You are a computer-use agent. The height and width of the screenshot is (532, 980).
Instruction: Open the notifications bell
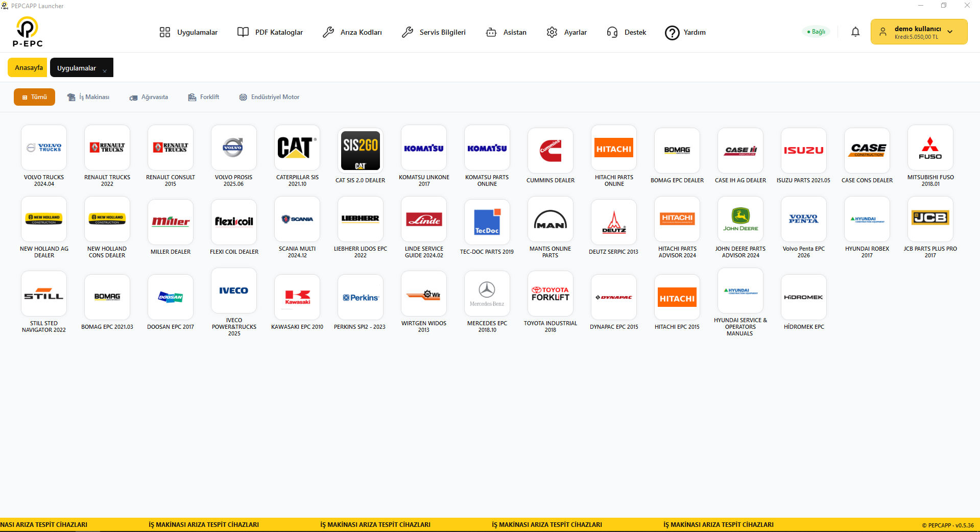coord(855,32)
